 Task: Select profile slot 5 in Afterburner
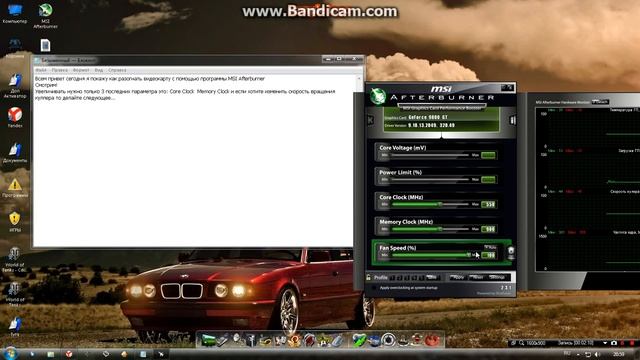click(422, 278)
